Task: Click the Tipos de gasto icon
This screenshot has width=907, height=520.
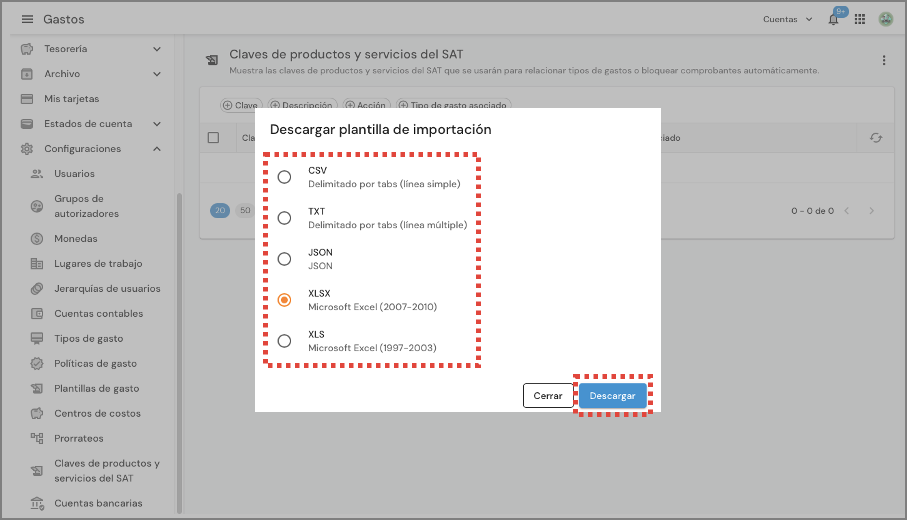Action: point(36,338)
